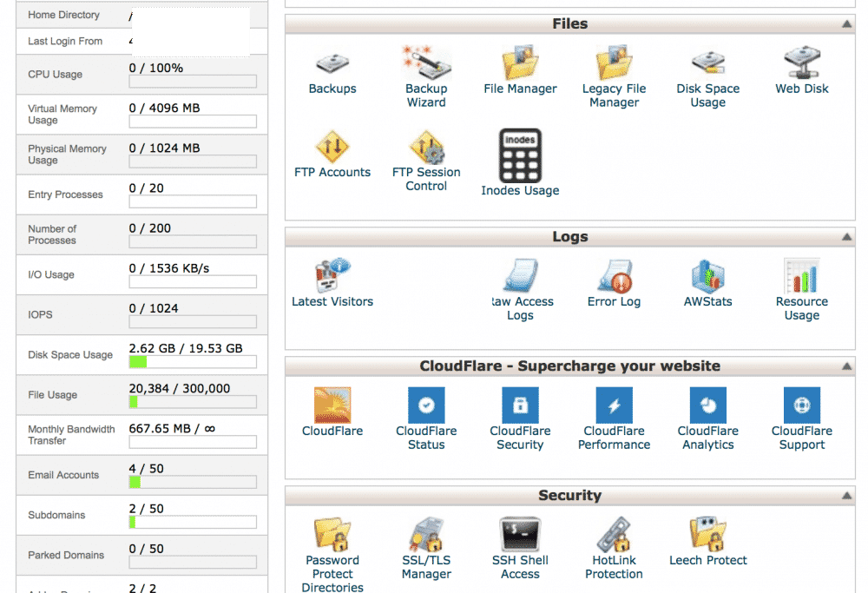Select the Monthly Bandwidth Transfer label
Image resolution: width=868 pixels, height=593 pixels.
(71, 435)
